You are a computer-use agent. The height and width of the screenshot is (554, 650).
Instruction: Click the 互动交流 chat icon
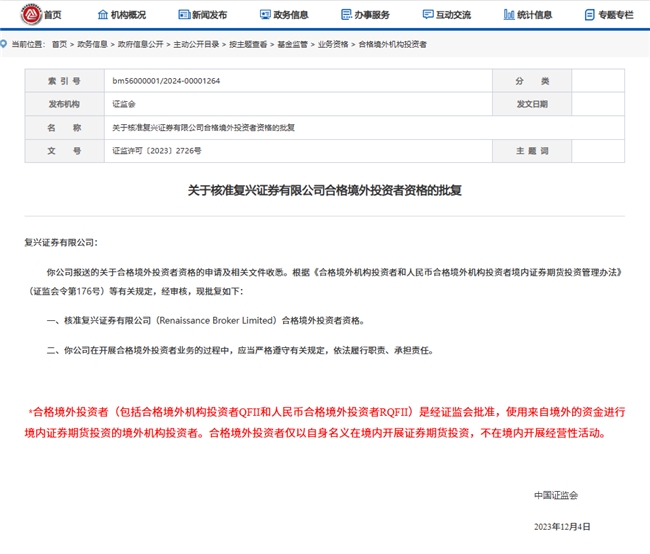coord(428,15)
